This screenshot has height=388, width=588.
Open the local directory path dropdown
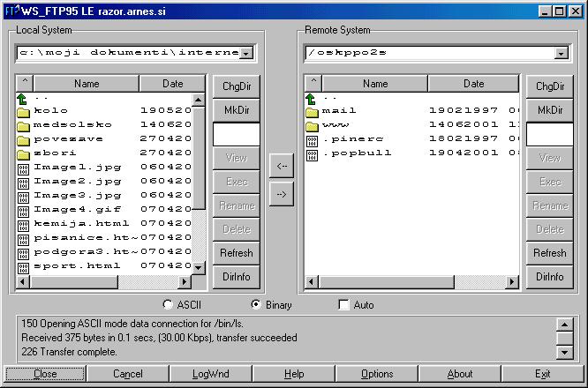click(246, 53)
